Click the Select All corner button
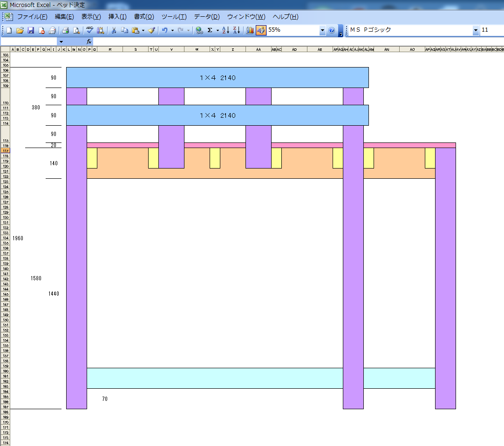The height and width of the screenshot is (446, 504). (x=6, y=49)
